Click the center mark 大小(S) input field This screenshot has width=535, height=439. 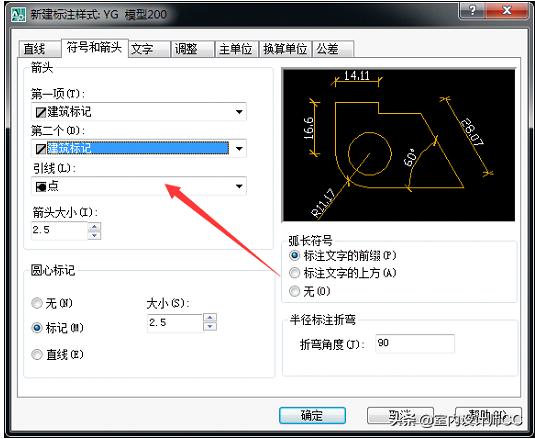(x=175, y=323)
